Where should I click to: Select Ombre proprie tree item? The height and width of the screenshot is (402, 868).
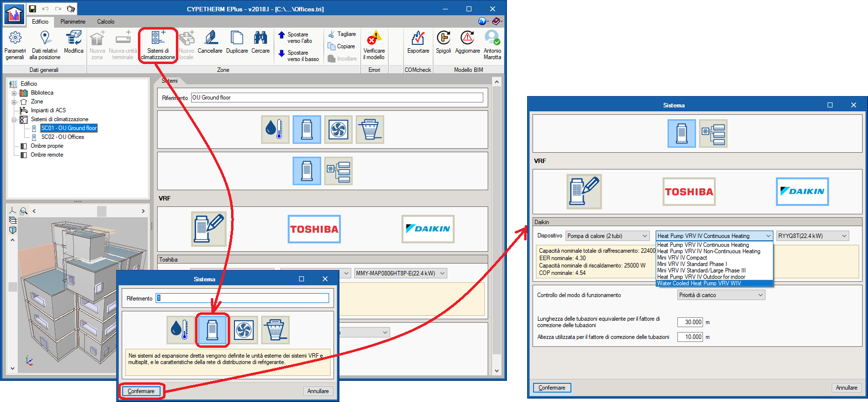[x=47, y=146]
